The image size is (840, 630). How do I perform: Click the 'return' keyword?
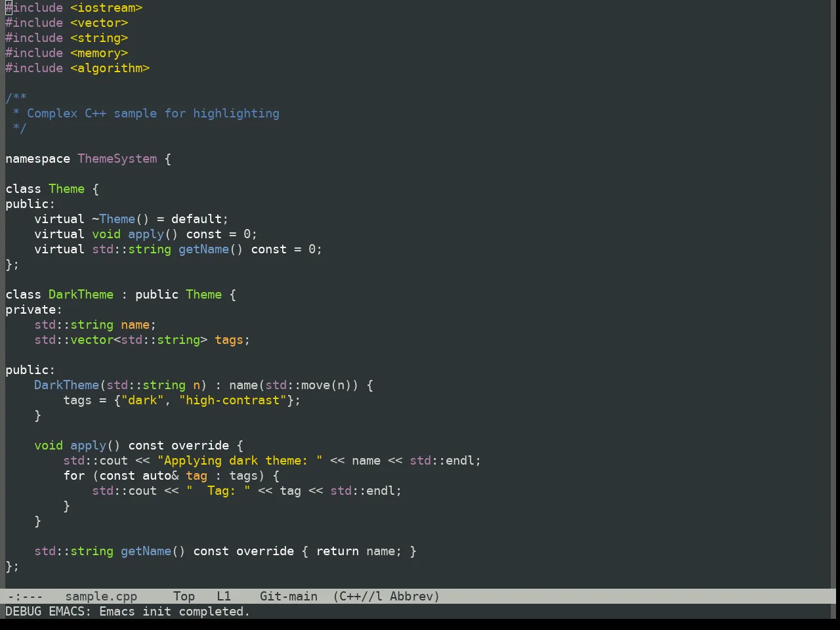pos(337,551)
